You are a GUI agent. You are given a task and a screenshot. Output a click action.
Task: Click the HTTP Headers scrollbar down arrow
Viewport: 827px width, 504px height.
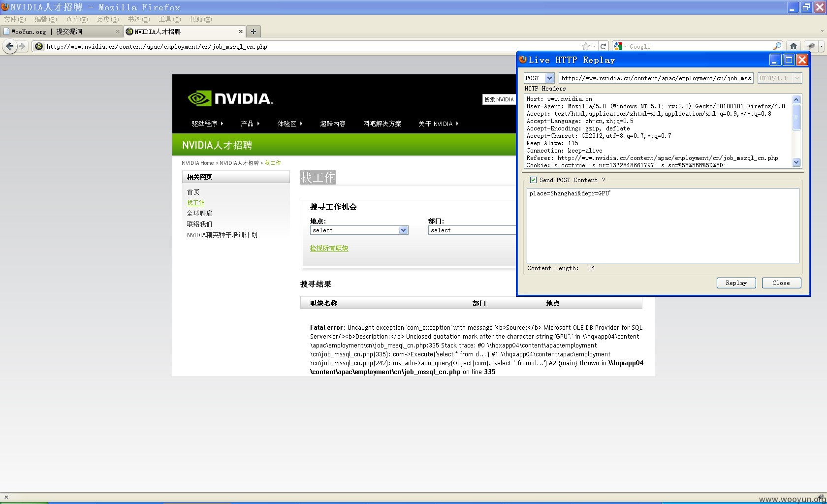796,162
